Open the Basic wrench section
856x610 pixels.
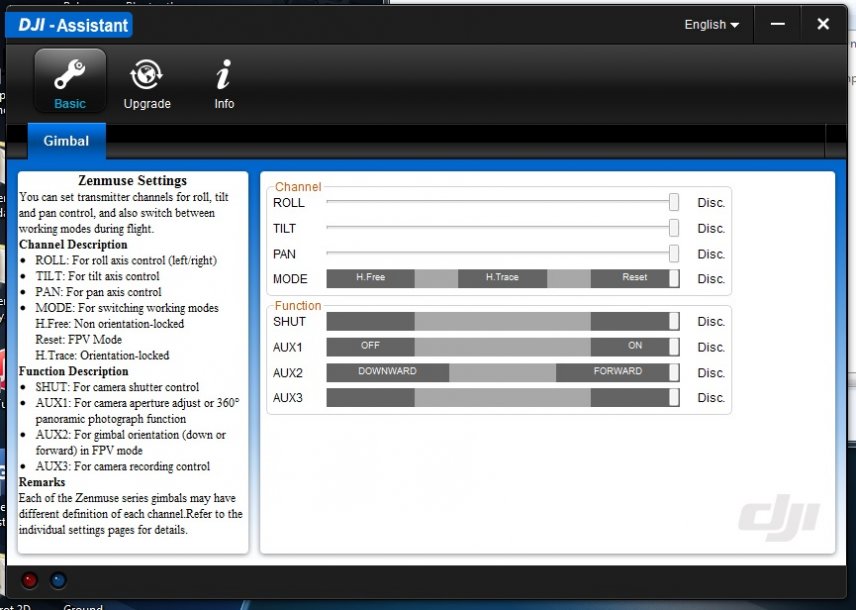point(70,81)
